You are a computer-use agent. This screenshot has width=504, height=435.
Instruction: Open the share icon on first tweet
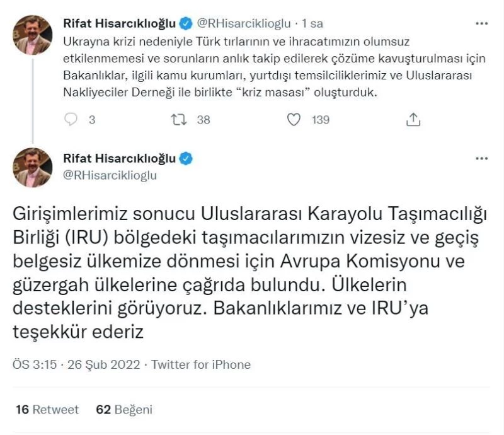click(413, 119)
